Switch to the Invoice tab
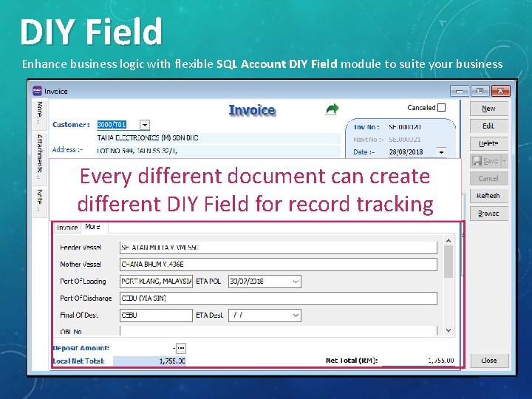 point(67,228)
